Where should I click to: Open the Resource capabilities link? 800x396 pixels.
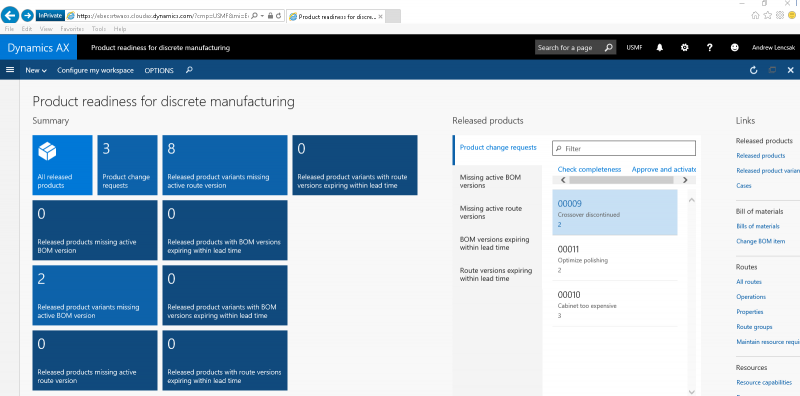764,382
